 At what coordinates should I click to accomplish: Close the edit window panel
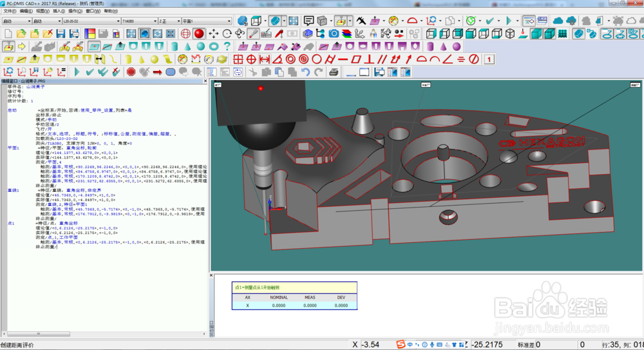(x=205, y=81)
